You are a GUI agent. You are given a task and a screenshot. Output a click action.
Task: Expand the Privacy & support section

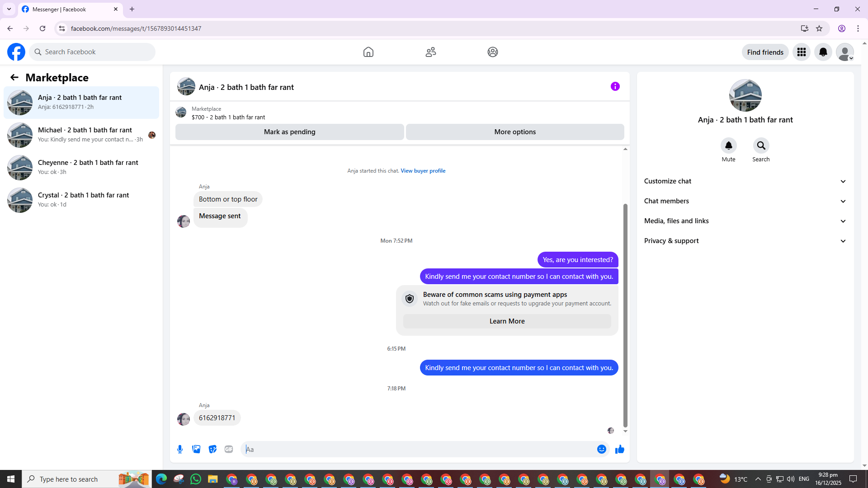coord(745,241)
